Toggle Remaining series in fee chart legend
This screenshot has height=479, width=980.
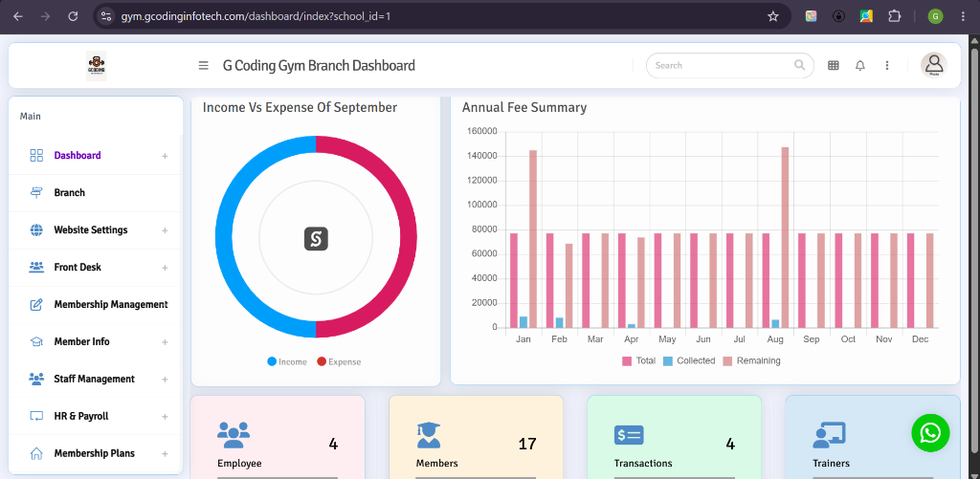751,360
